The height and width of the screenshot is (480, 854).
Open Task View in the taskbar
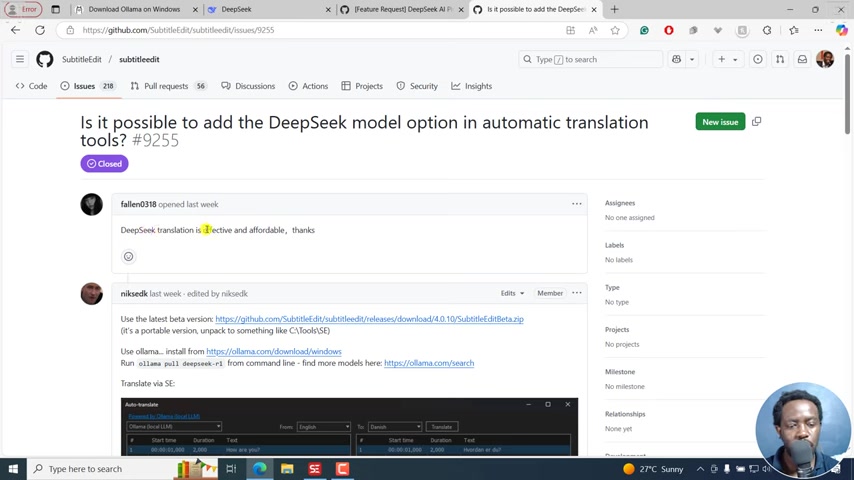[x=231, y=469]
